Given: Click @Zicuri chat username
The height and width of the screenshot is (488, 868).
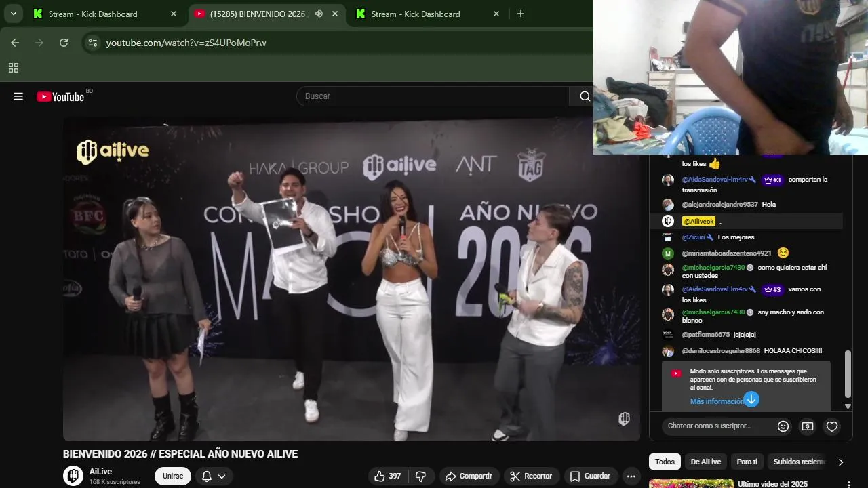Looking at the screenshot, I should point(693,237).
